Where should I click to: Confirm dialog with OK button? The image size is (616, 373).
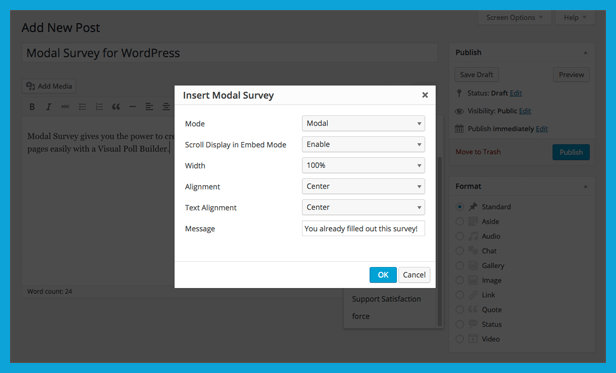coord(383,275)
